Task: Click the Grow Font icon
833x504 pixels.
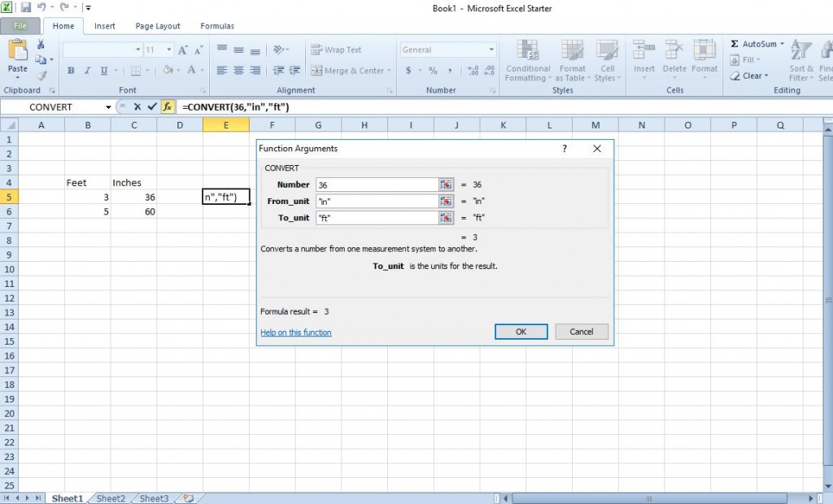Action: pyautogui.click(x=182, y=50)
